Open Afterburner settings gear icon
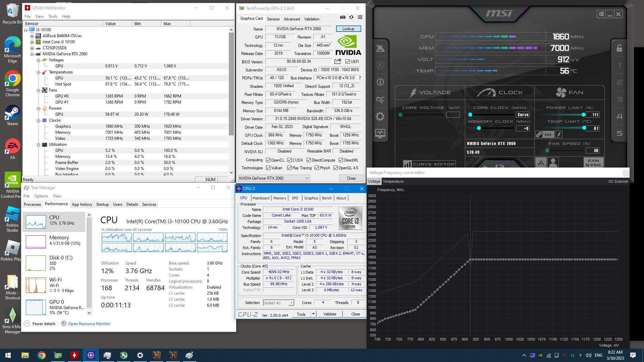Screen dimensions: 644x362 point(380,117)
